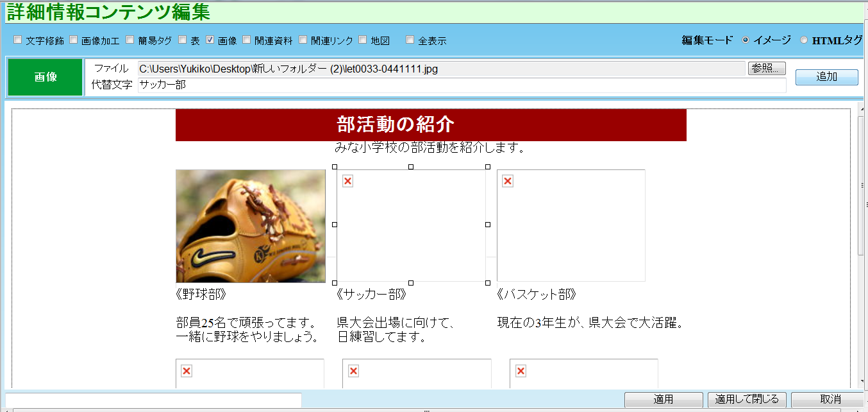
Task: Enable the 文字修飾 checkbox
Action: pos(17,40)
